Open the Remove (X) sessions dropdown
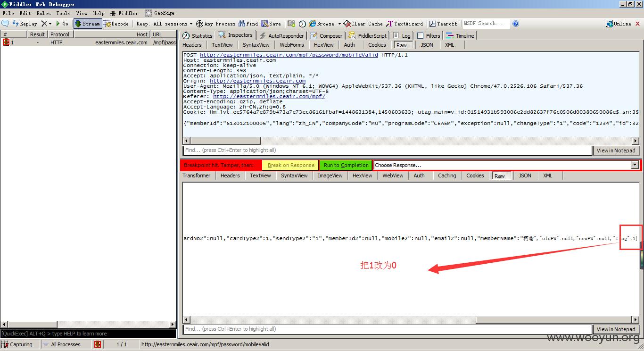Image resolution: width=644 pixels, height=351 pixels. tap(46, 24)
